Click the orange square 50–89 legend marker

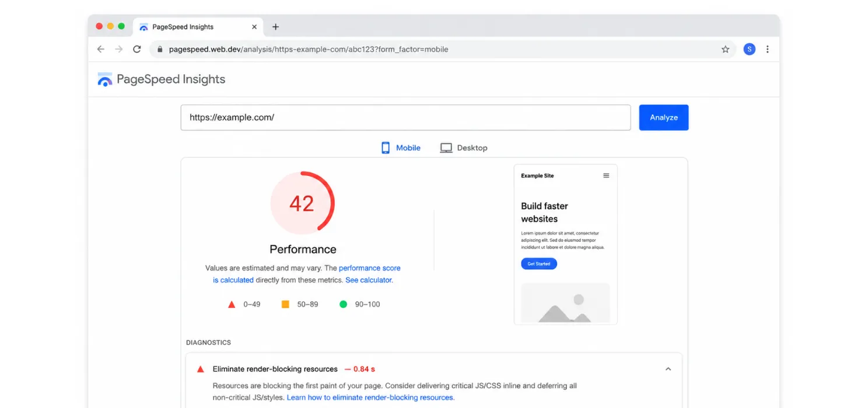coord(285,304)
